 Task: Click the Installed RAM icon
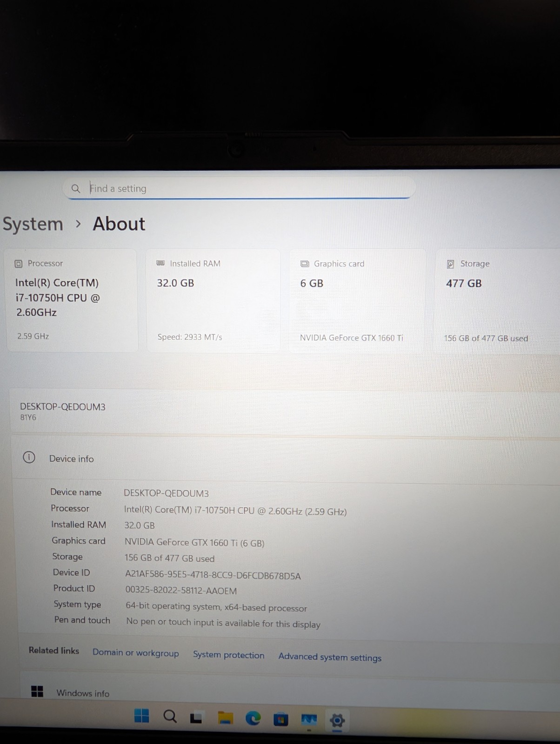[x=160, y=263]
